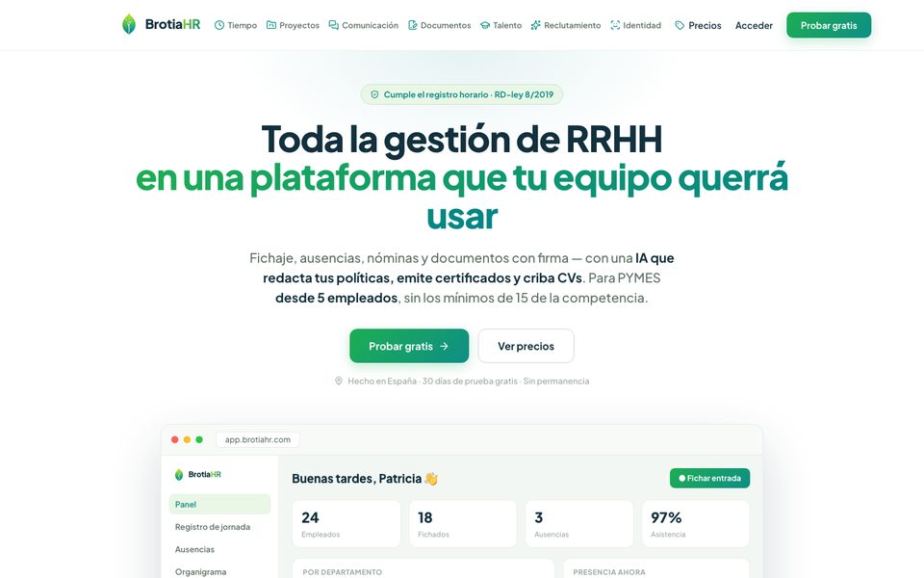Image resolution: width=924 pixels, height=578 pixels.
Task: Open the Tiempo menu item
Action: [x=236, y=25]
